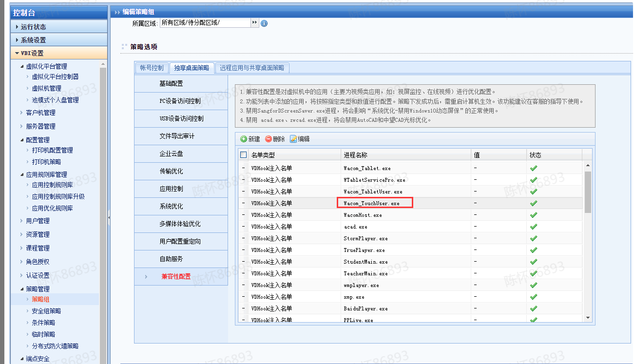This screenshot has width=634, height=364.
Task: Click the status checkmark for BaiduPlayer.exe
Action: click(x=534, y=308)
